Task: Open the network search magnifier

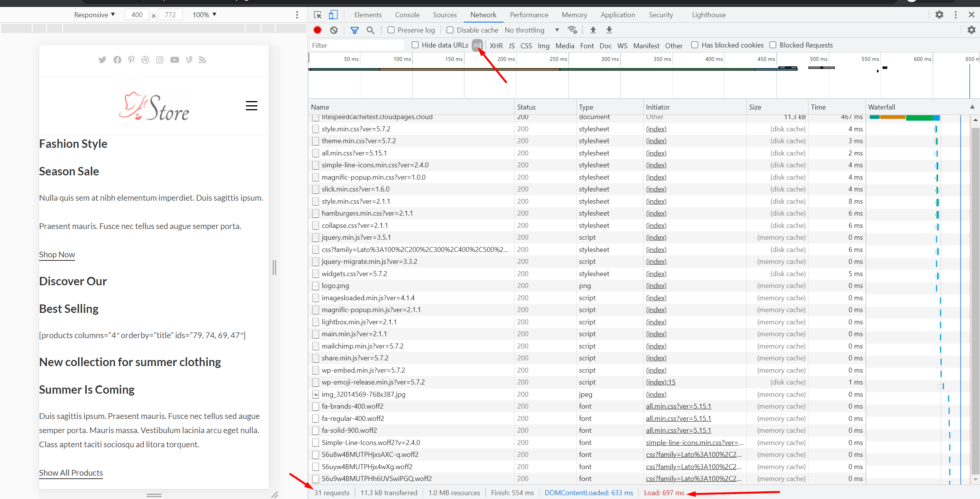Action: (x=370, y=30)
